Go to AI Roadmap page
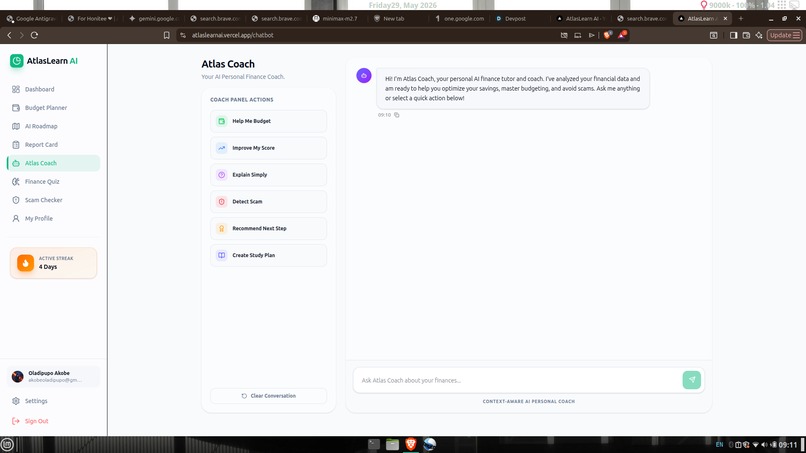 [53, 126]
